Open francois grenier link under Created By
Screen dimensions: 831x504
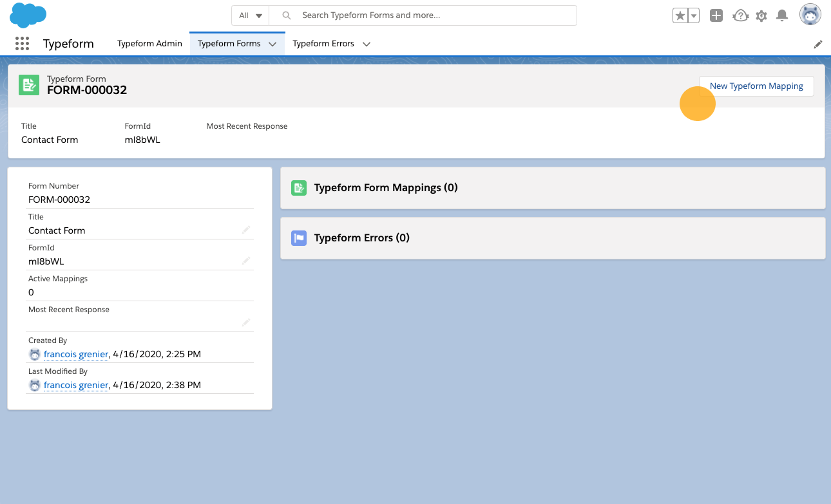76,354
